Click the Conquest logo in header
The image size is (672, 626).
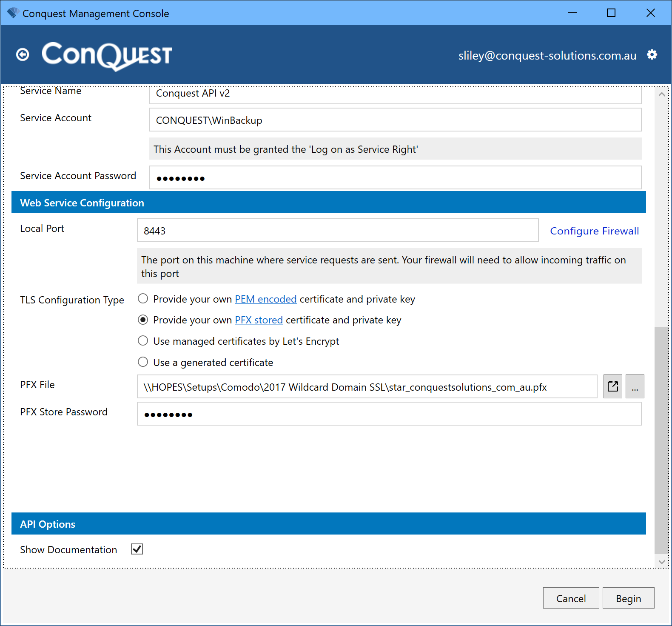pyautogui.click(x=107, y=56)
